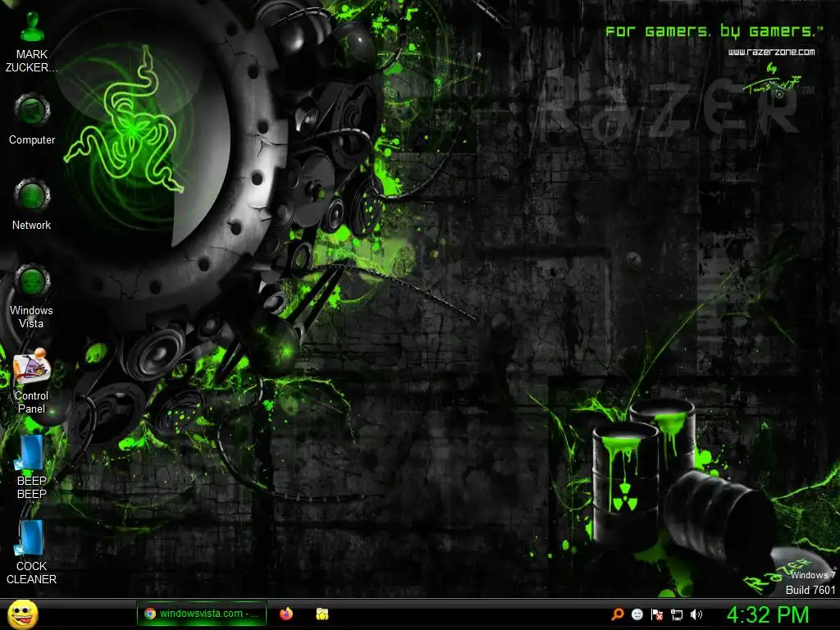Open the yellow folder taskbar icon

click(x=322, y=614)
